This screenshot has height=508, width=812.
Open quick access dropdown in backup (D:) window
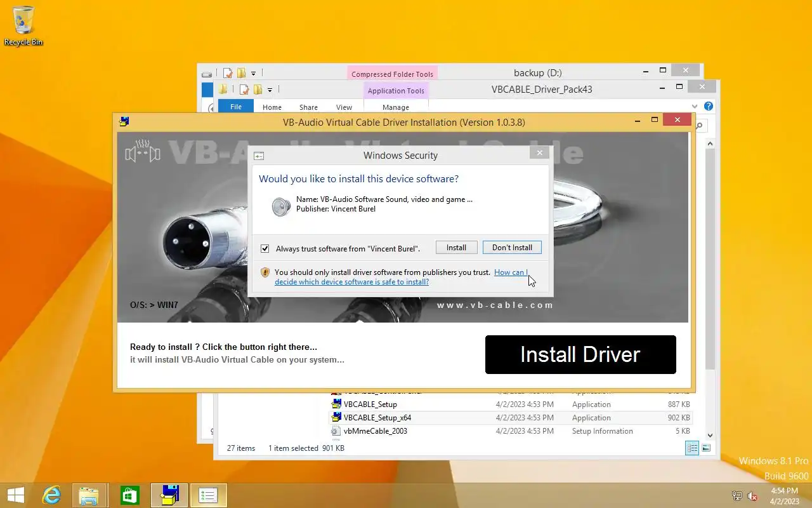click(x=254, y=74)
